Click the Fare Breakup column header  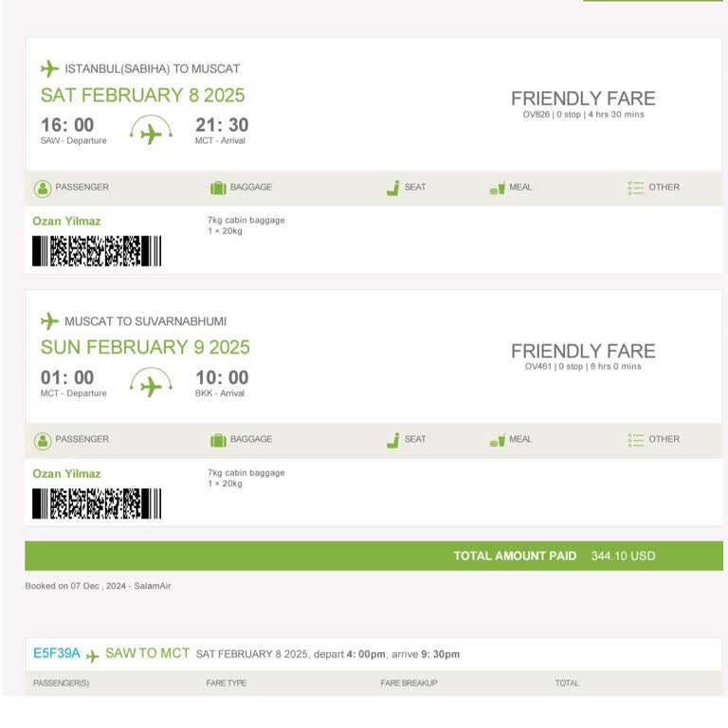tap(409, 682)
